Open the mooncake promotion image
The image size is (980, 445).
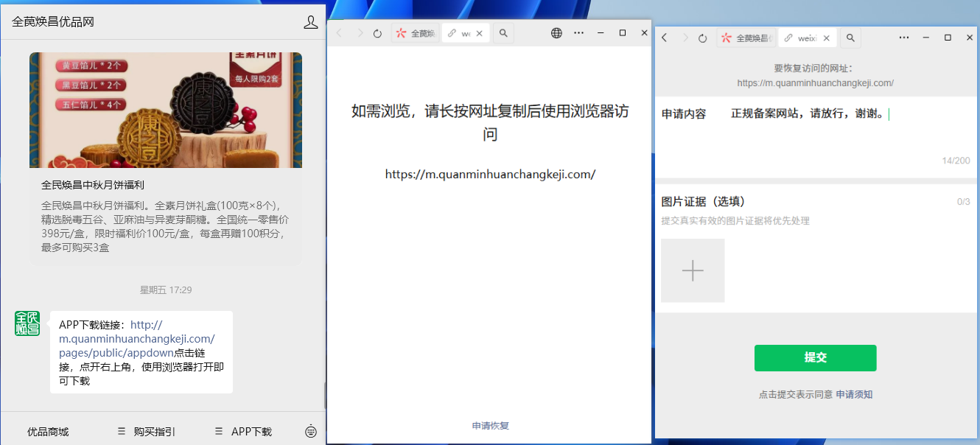(166, 110)
